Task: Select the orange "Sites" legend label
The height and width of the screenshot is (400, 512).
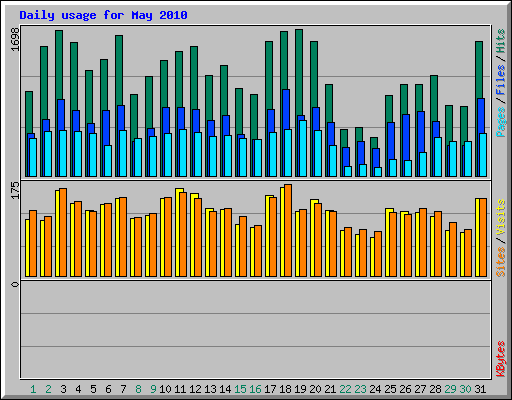Action: click(501, 262)
